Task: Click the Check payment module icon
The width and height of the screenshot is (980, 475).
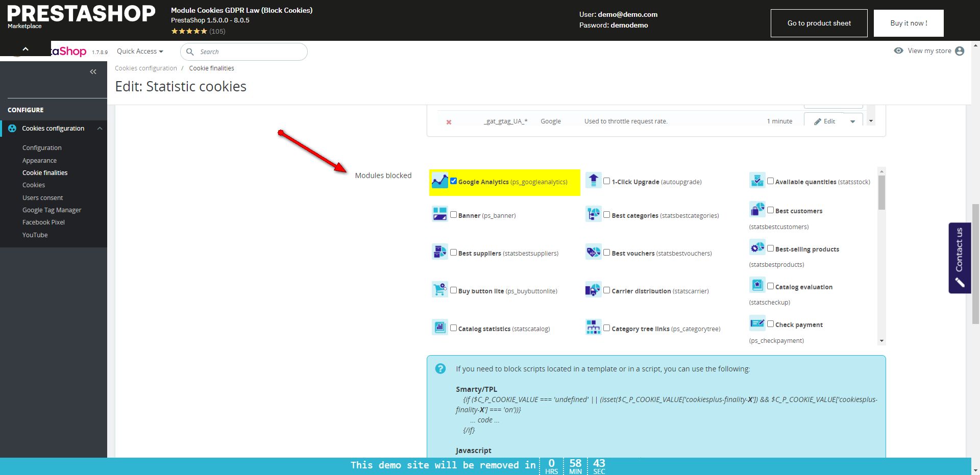Action: 757,323
